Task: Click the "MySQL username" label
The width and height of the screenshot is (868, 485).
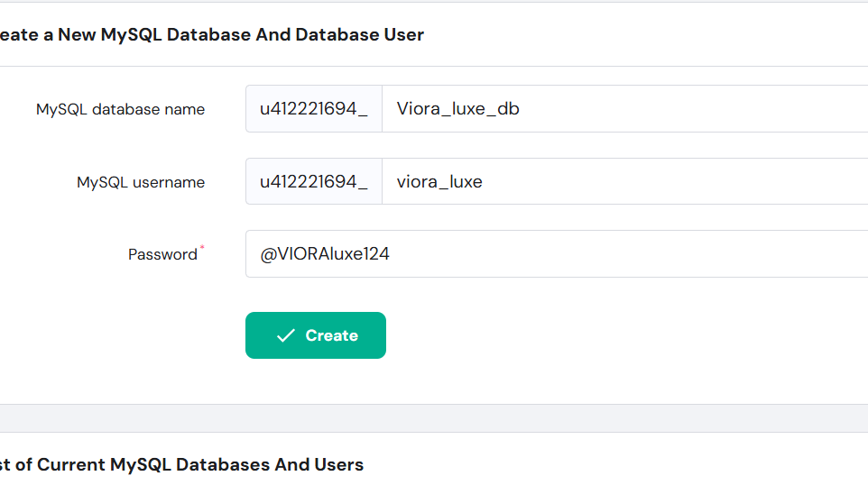Action: 140,182
